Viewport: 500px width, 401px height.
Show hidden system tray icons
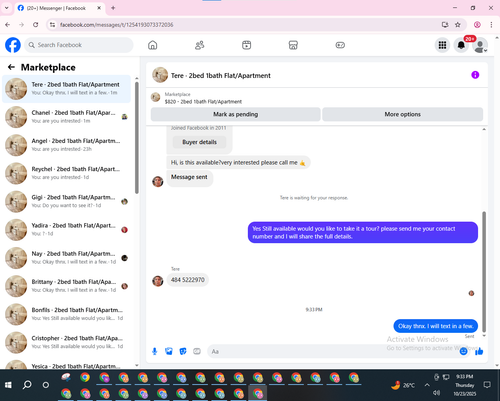[x=427, y=385]
